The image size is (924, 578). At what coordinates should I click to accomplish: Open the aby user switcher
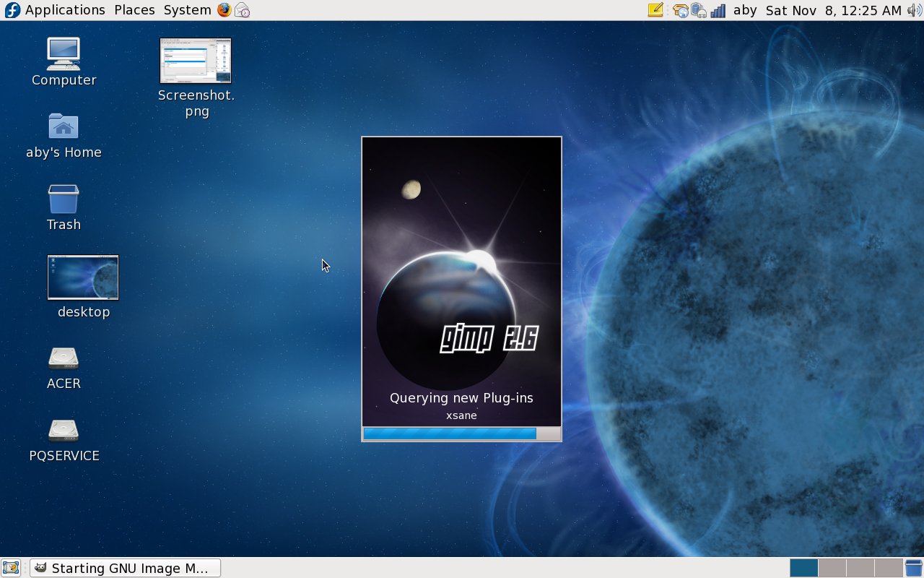(x=745, y=10)
